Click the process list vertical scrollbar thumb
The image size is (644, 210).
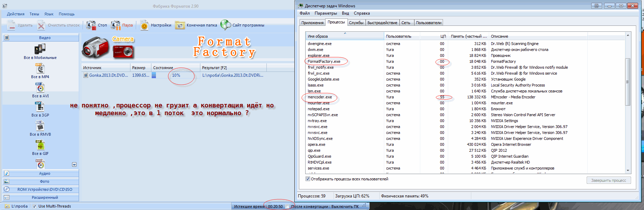628,82
